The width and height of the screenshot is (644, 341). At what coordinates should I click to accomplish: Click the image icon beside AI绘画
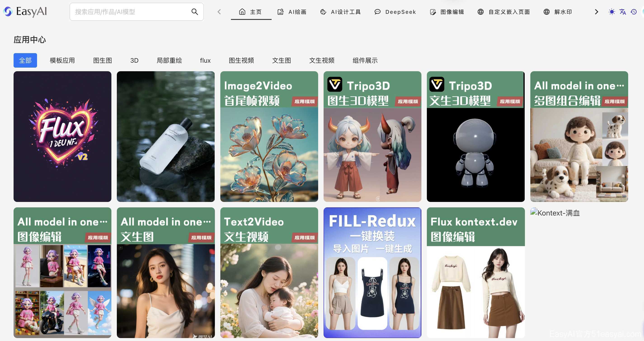click(x=280, y=12)
